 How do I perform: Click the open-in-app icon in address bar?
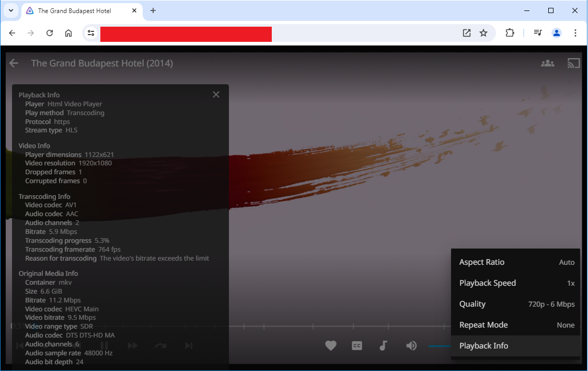(467, 33)
